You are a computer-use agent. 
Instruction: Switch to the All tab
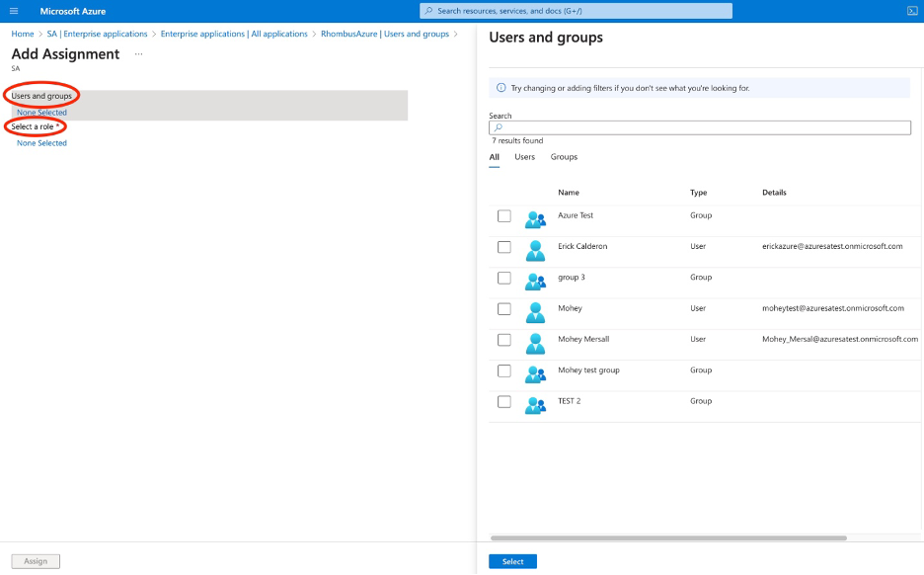(x=494, y=157)
